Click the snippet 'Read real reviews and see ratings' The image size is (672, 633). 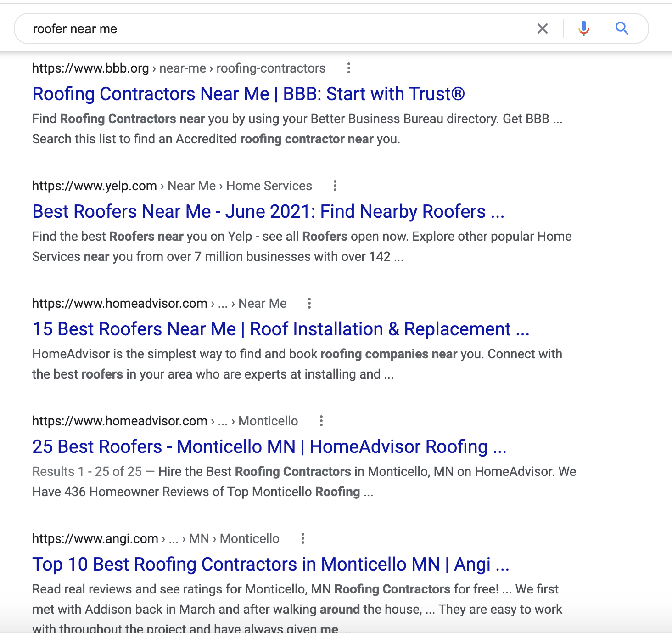[x=297, y=608]
